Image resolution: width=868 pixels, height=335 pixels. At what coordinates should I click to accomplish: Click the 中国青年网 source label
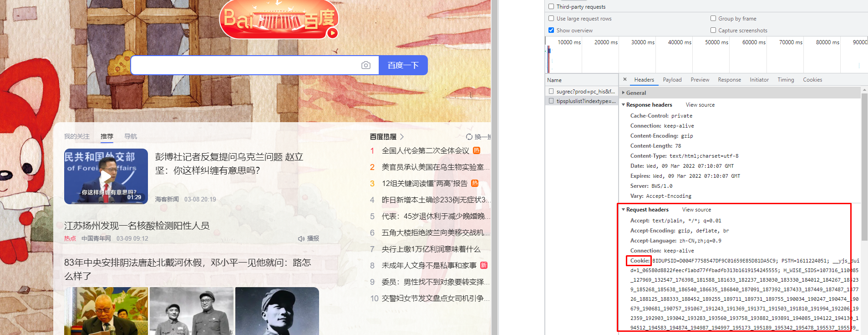point(96,238)
